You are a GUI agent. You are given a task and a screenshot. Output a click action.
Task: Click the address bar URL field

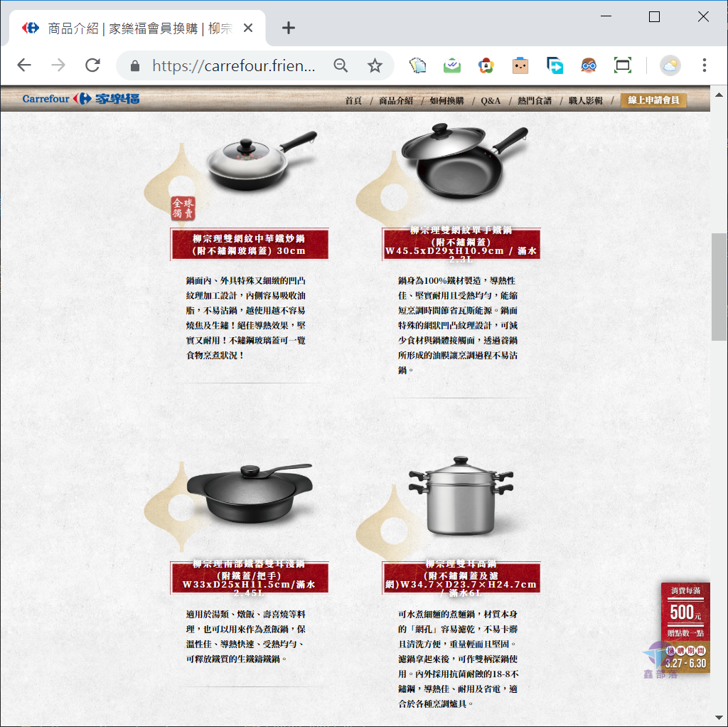click(x=233, y=66)
